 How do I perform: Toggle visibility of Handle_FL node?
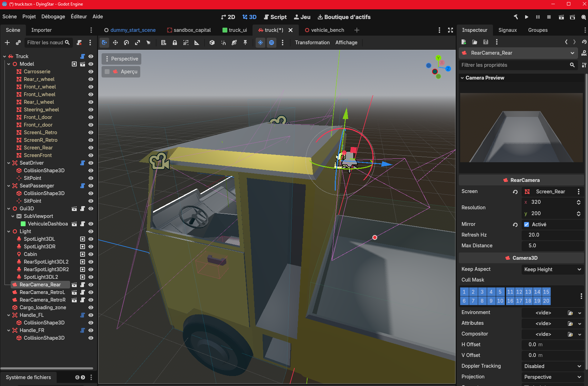[91, 315]
